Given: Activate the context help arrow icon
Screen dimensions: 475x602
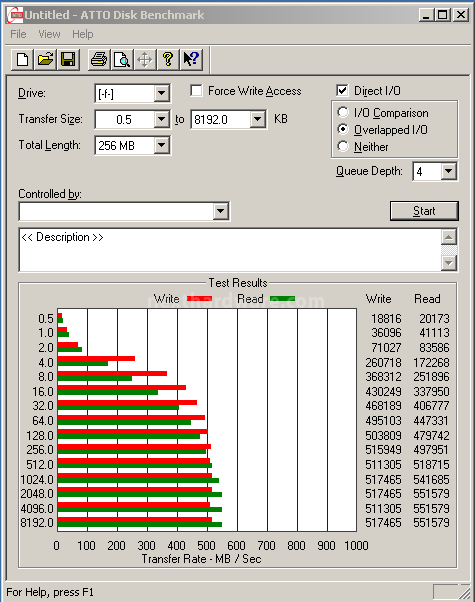Looking at the screenshot, I should point(191,60).
